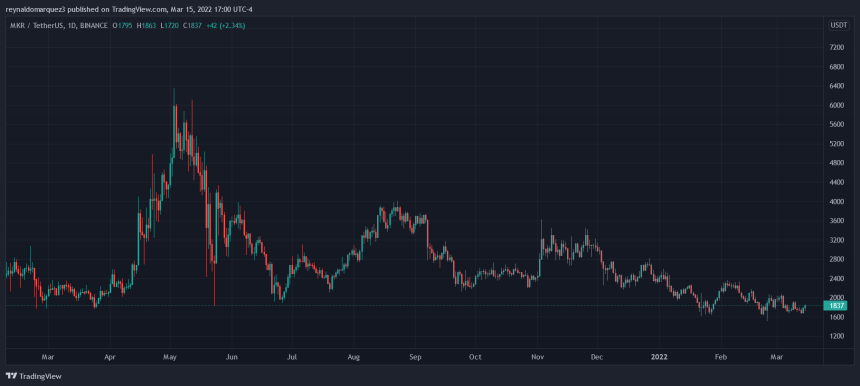Click the 2022 date axis label
This screenshot has width=860, height=386.
coord(658,357)
